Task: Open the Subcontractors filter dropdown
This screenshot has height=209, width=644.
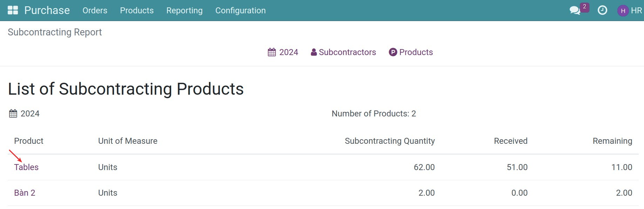Action: coord(347,52)
